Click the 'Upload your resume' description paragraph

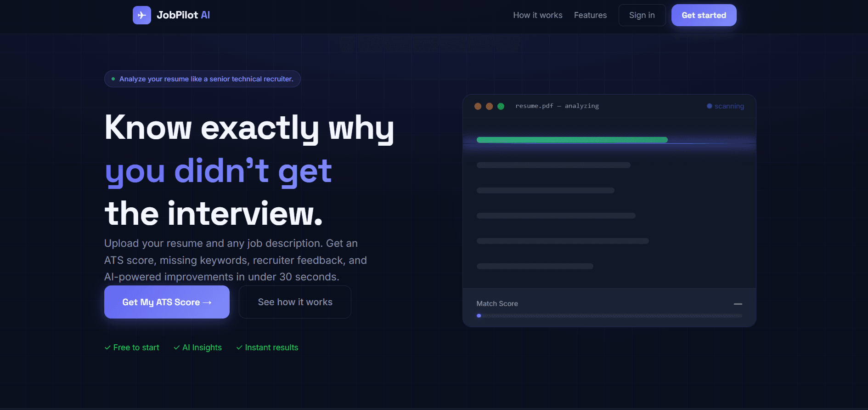(x=236, y=260)
